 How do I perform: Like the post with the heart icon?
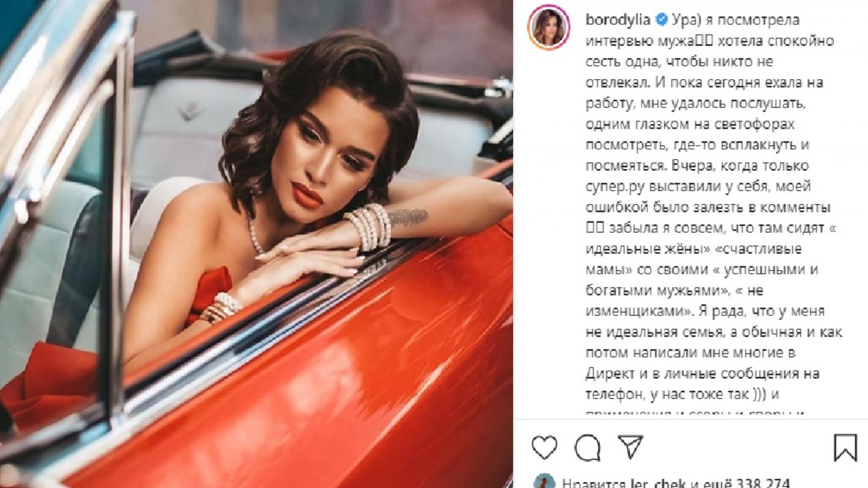tap(544, 448)
